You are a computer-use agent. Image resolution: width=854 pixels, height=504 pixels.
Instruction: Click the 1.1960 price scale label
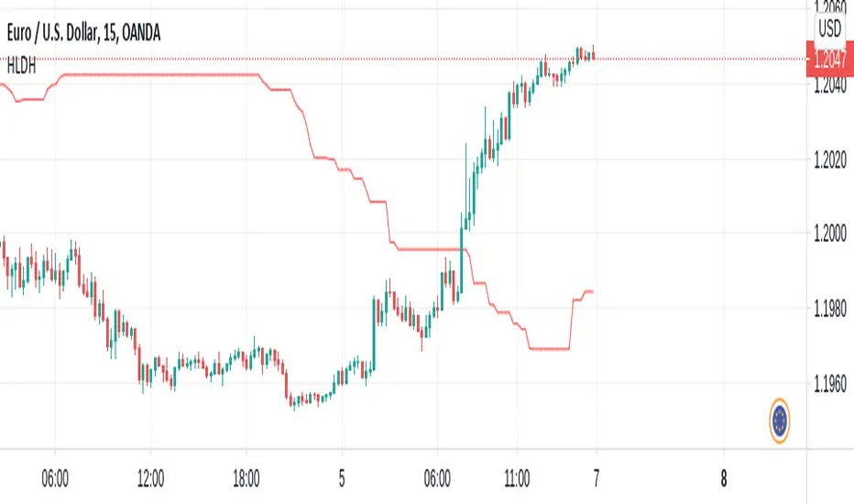[x=829, y=384]
